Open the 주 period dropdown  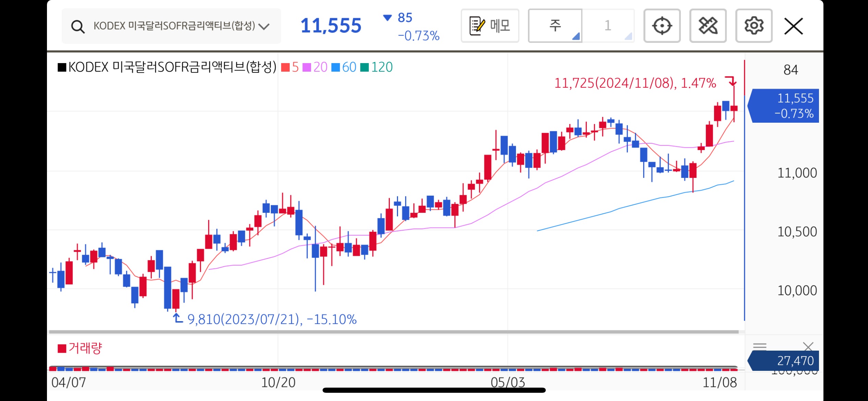pyautogui.click(x=555, y=26)
